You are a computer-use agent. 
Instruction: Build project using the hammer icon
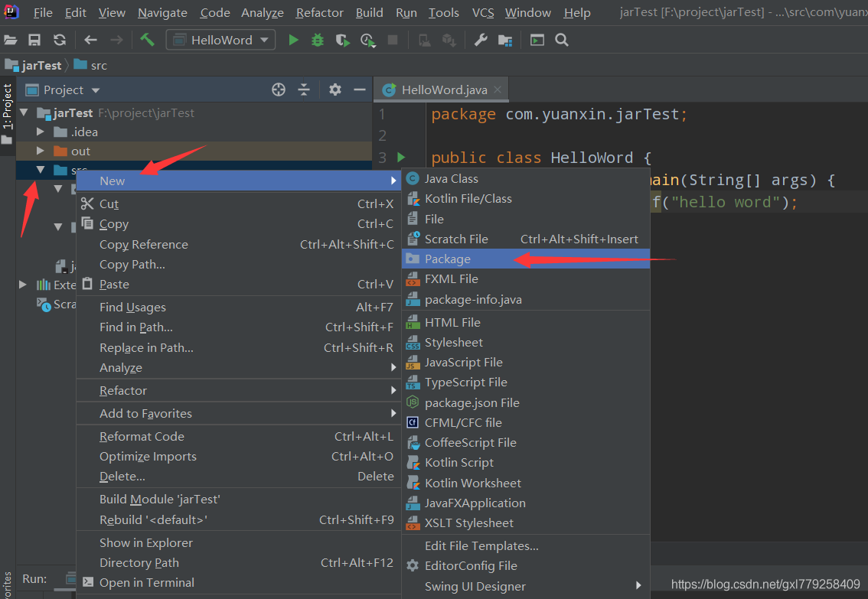(147, 40)
